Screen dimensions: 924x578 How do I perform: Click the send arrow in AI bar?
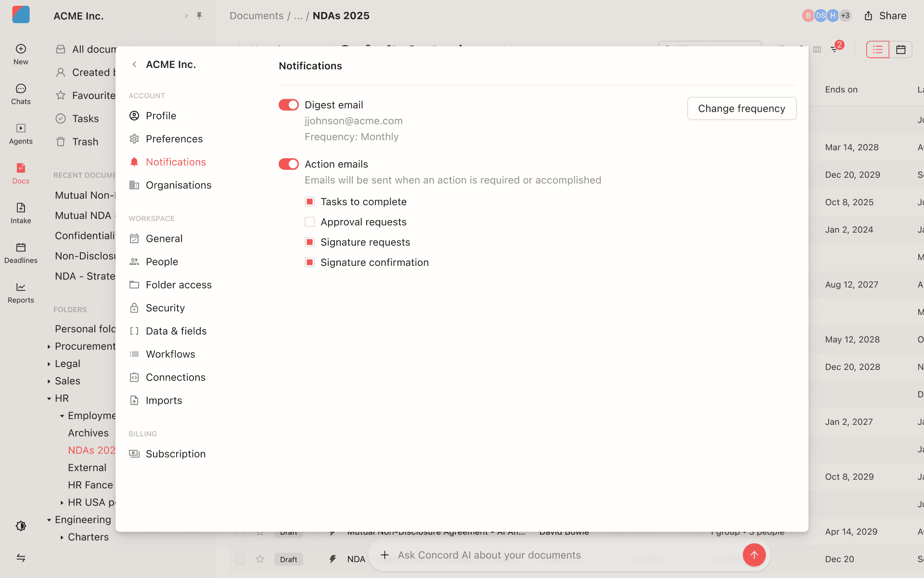(754, 555)
